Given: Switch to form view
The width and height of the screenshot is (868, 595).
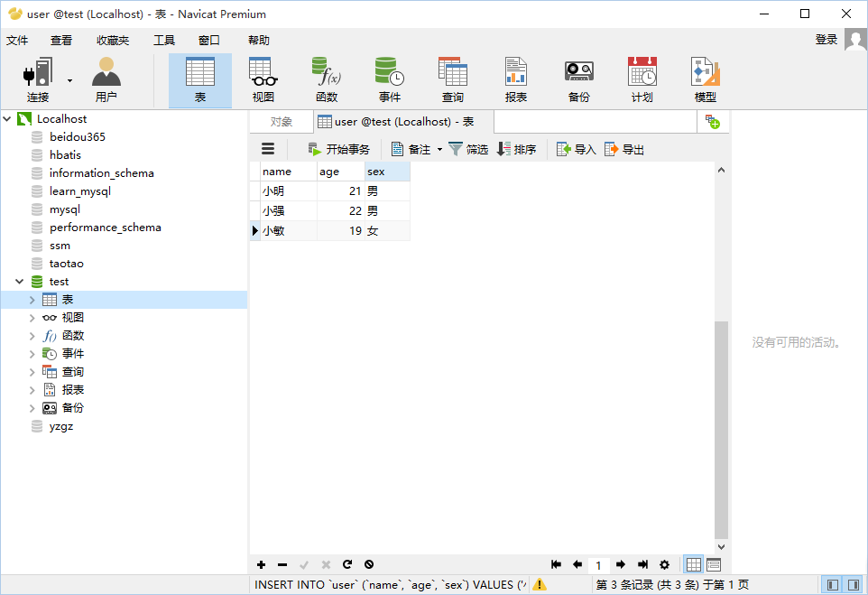Looking at the screenshot, I should point(714,564).
